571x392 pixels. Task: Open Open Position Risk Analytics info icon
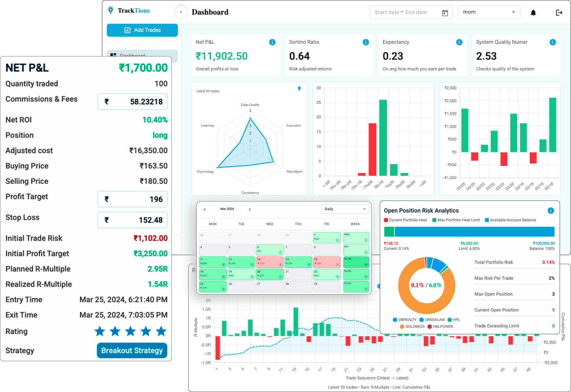pyautogui.click(x=551, y=211)
